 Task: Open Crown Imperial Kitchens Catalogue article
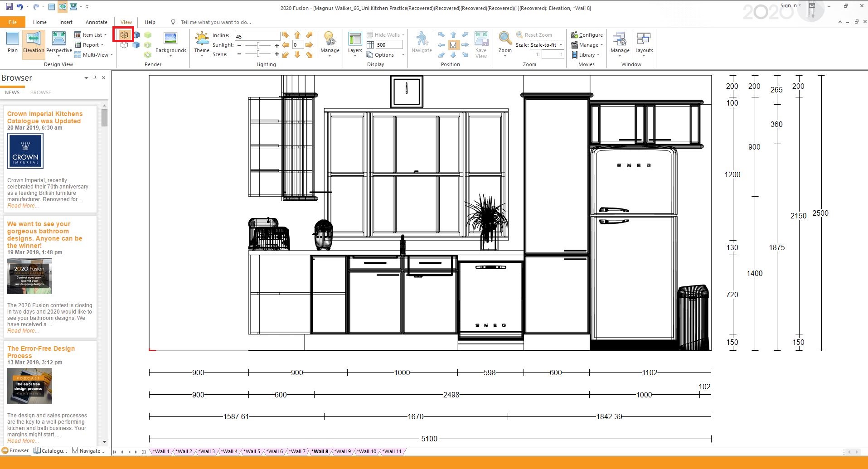click(x=45, y=117)
